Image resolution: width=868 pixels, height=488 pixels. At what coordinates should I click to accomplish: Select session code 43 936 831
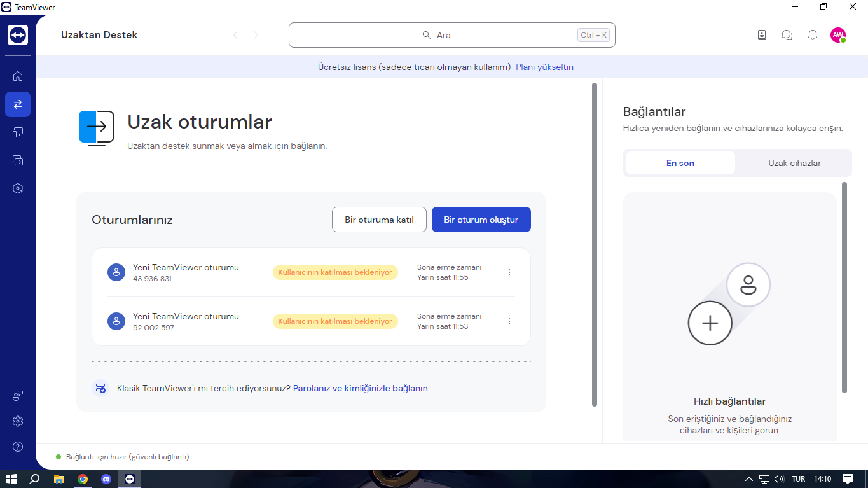click(x=153, y=279)
